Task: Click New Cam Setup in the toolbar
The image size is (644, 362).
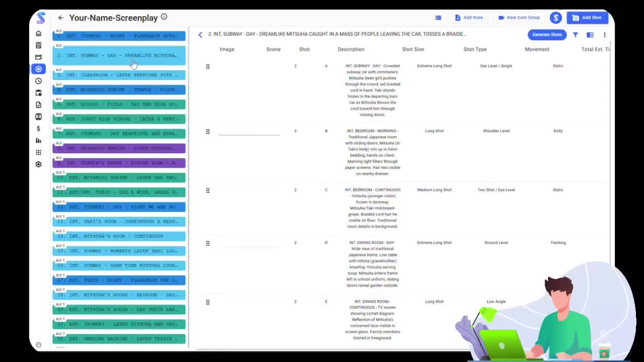Action: (519, 18)
